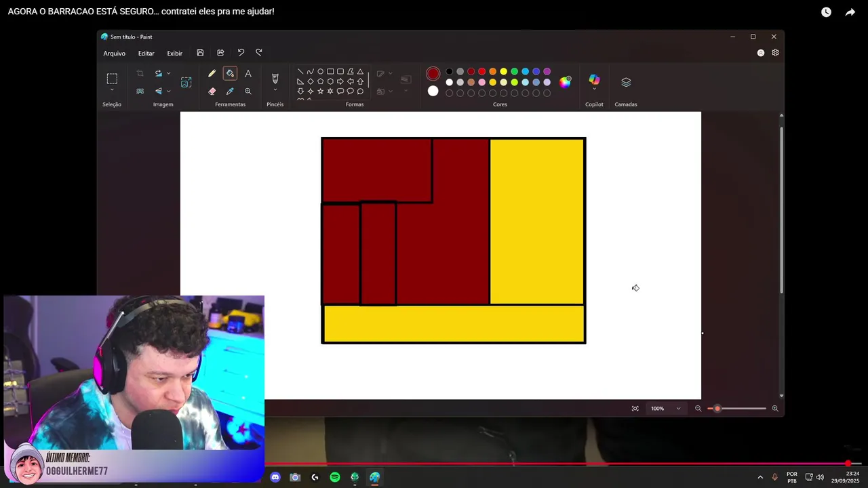Select the Rectangle shape

(x=330, y=71)
